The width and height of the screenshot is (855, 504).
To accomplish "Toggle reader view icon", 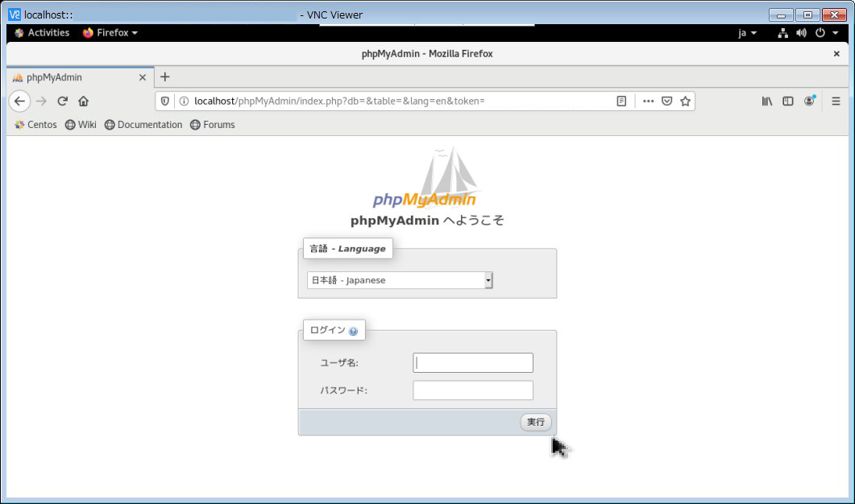I will [621, 101].
